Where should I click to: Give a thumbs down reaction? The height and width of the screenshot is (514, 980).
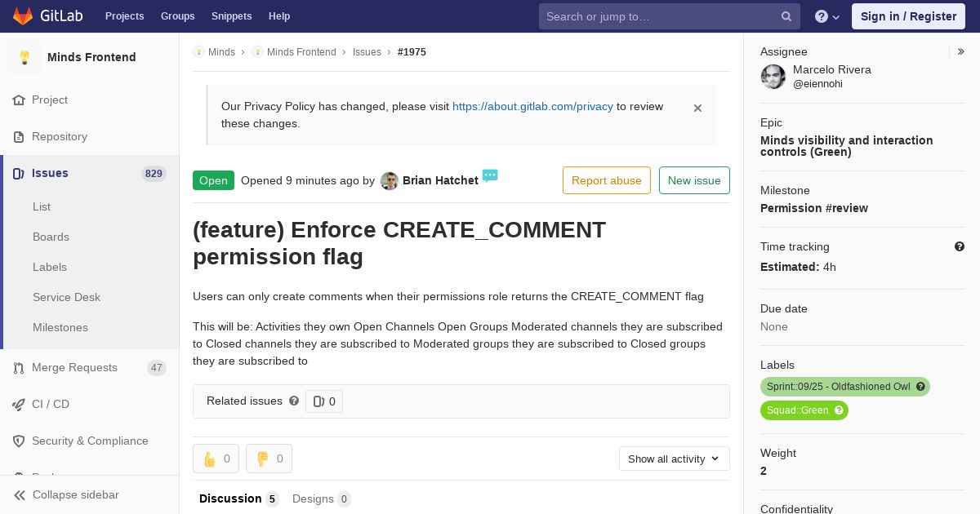click(x=269, y=459)
